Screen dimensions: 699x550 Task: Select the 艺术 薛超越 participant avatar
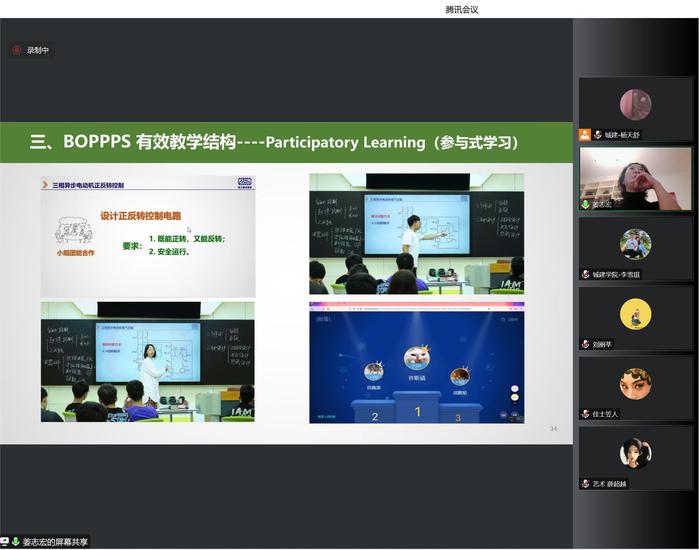[635, 453]
